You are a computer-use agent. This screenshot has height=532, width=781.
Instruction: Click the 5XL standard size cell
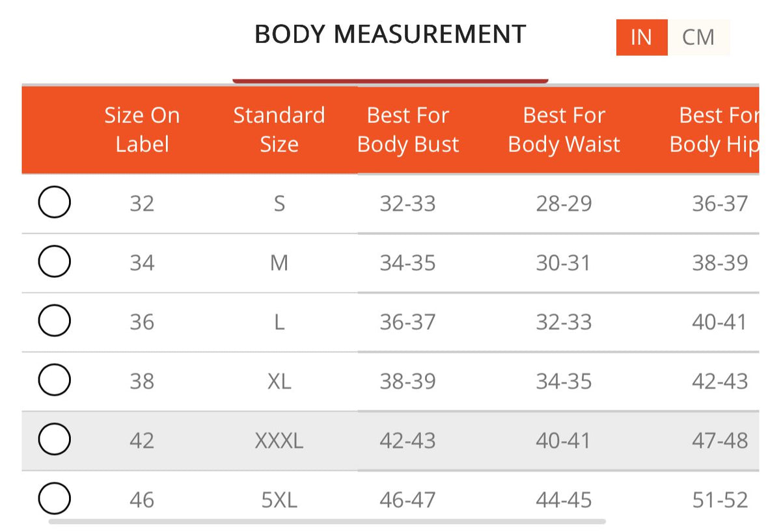279,500
